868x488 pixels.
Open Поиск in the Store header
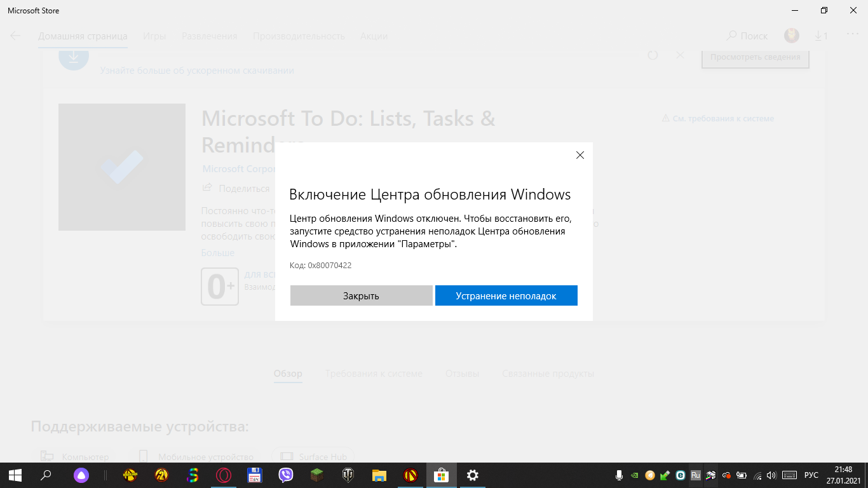[x=747, y=36]
